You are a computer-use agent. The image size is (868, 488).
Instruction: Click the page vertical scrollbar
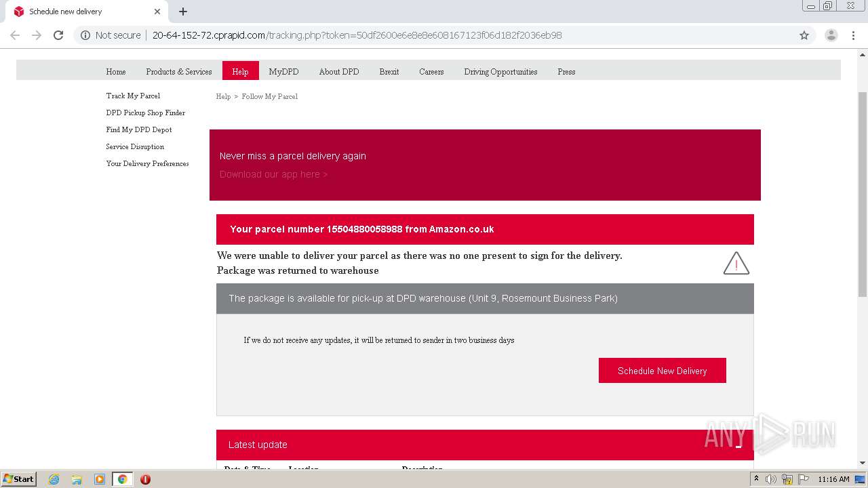pyautogui.click(x=863, y=193)
